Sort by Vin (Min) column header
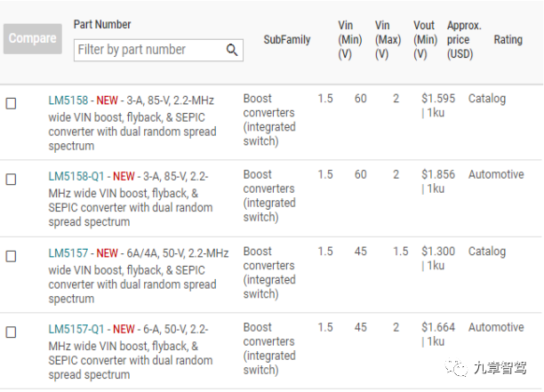The height and width of the screenshot is (392, 544). tap(350, 39)
